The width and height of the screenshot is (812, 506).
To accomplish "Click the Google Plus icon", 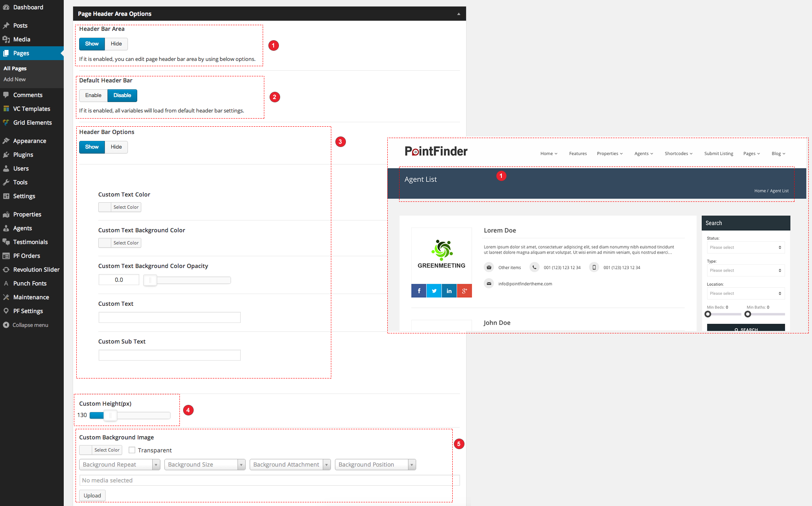I will (464, 291).
